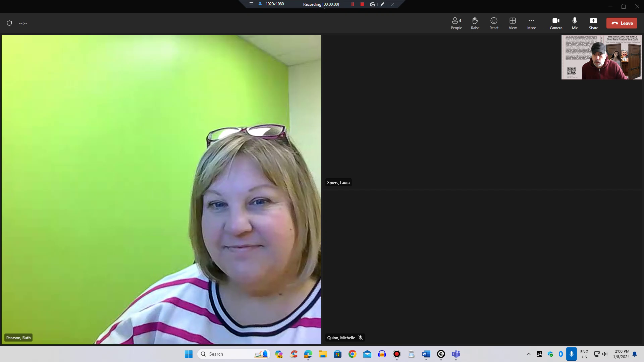This screenshot has width=644, height=362.
Task: Leave the meeting
Action: coord(622,23)
